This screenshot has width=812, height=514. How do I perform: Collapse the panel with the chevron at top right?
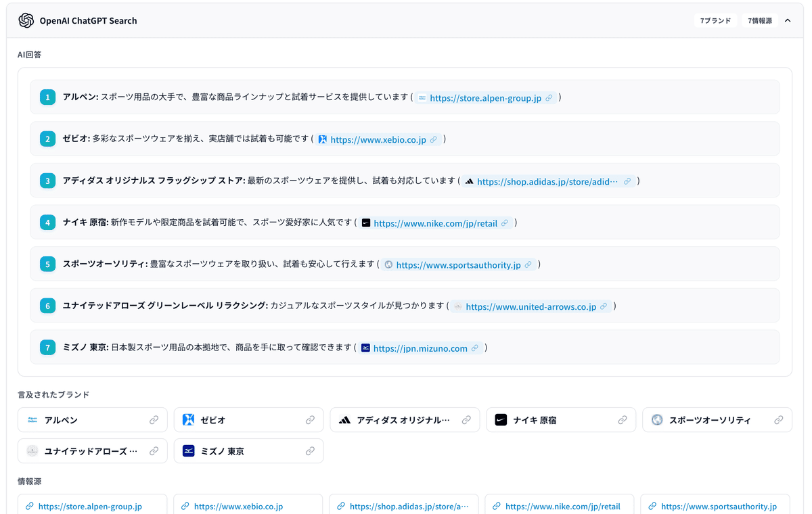click(x=788, y=20)
